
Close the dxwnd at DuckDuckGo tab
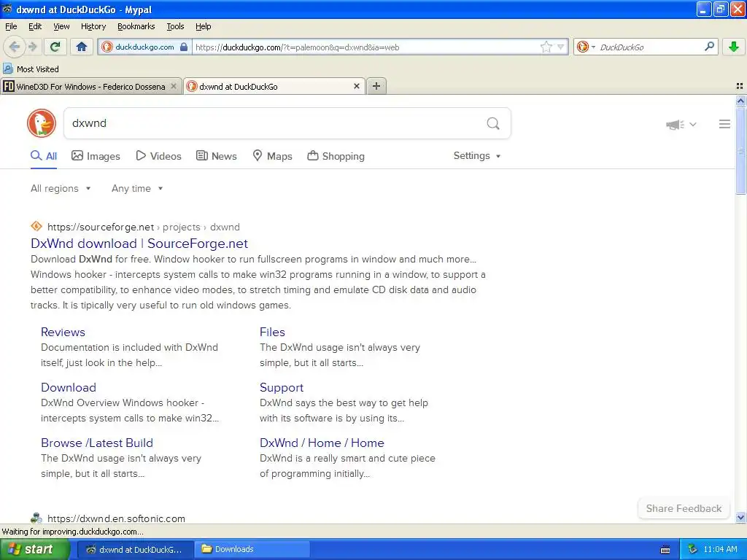356,86
